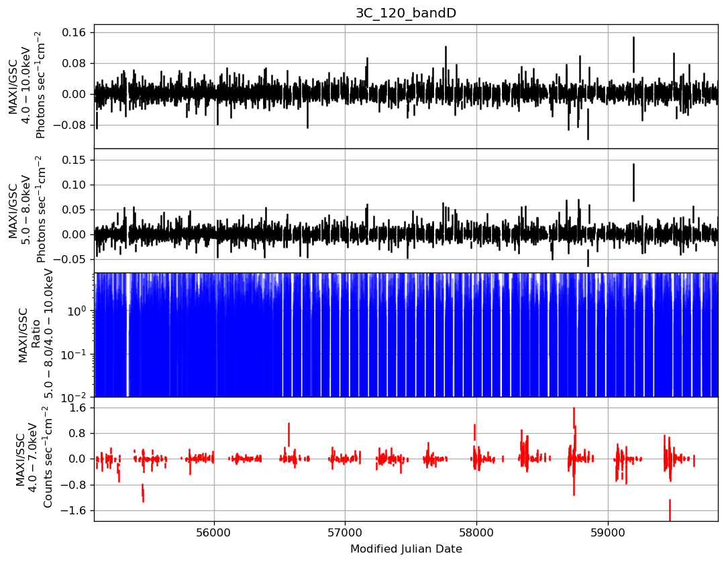Click the plot title 3C_120_bandD
This screenshot has width=728, height=564.
(x=406, y=13)
